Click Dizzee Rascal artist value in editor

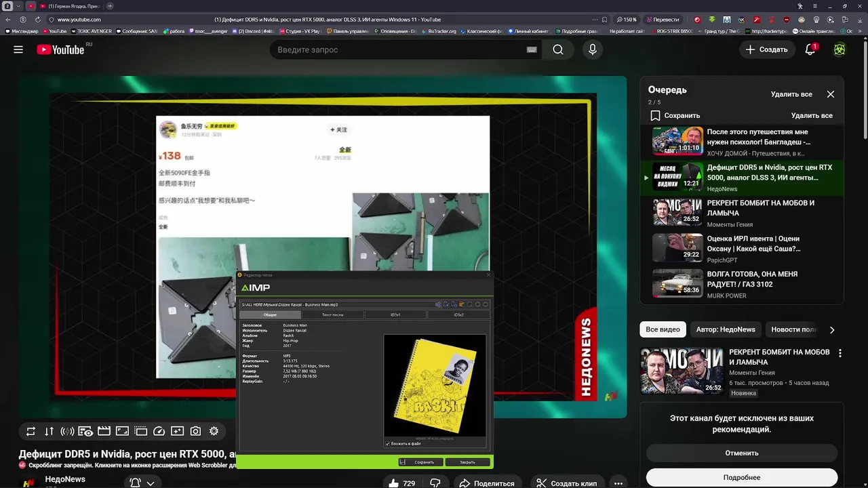point(296,331)
